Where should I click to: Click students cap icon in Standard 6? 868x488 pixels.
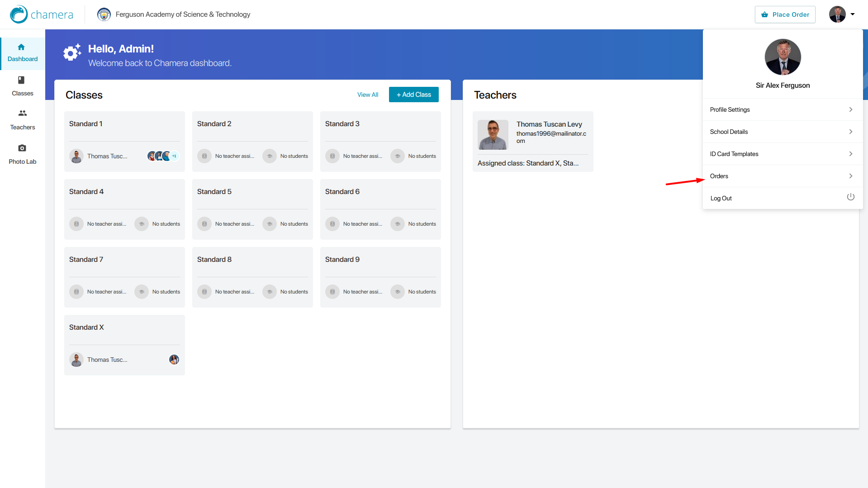pos(398,224)
